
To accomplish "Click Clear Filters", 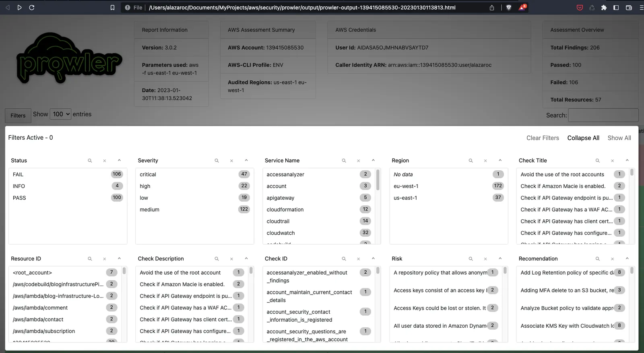I will coord(543,138).
